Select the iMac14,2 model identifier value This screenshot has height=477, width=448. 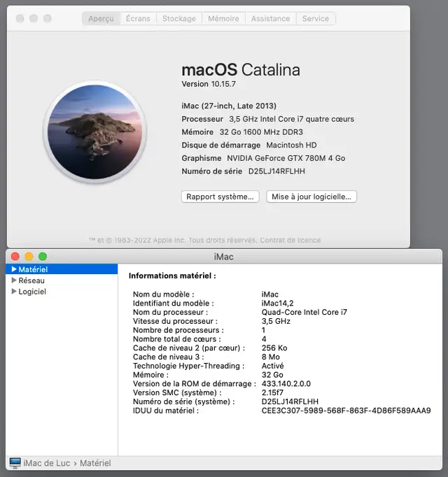coord(277,304)
